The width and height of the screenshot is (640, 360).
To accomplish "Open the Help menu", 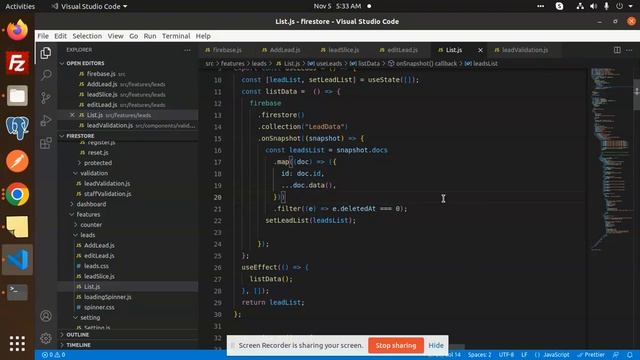I will 203,36.
